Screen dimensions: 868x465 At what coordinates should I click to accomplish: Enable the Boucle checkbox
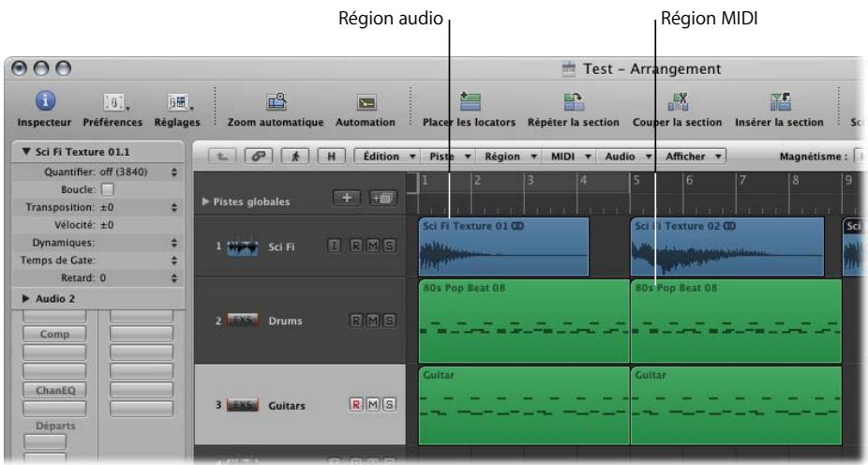pyautogui.click(x=108, y=189)
